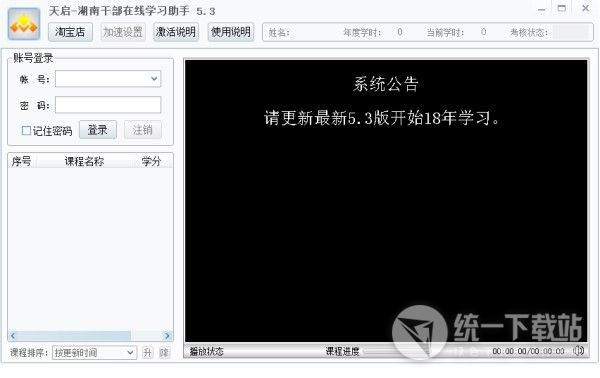Click the 当前学时 label

445,33
